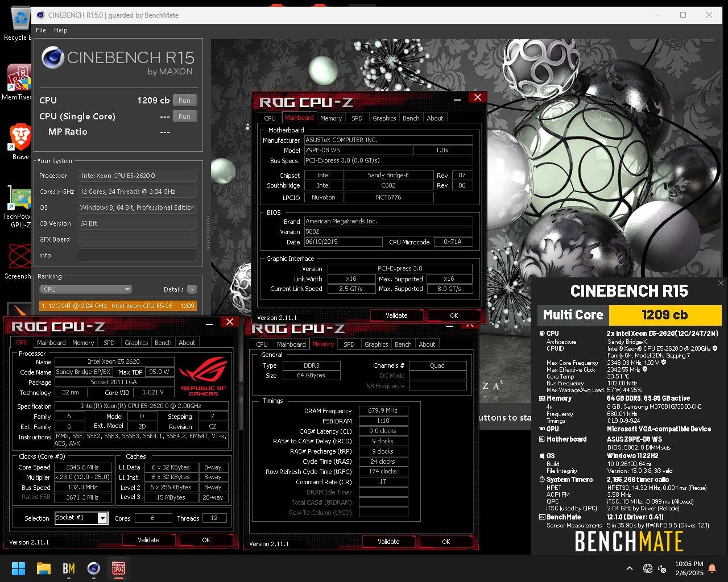
Task: Open SPD tab in CPU-Z Memory window
Action: [x=349, y=344]
